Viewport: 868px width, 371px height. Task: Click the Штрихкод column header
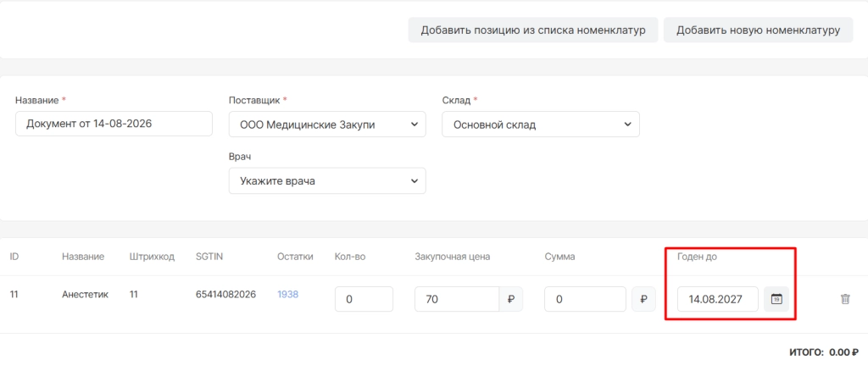(153, 257)
